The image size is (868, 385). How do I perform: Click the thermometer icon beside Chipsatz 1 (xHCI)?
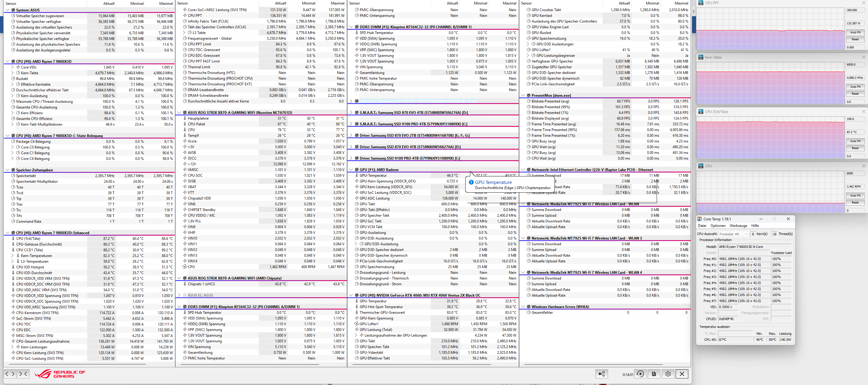point(185,284)
